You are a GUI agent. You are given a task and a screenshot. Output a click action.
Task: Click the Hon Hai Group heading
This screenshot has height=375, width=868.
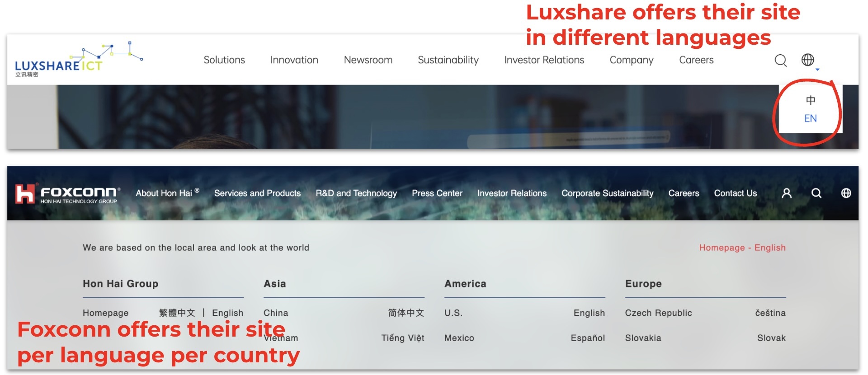(x=121, y=284)
